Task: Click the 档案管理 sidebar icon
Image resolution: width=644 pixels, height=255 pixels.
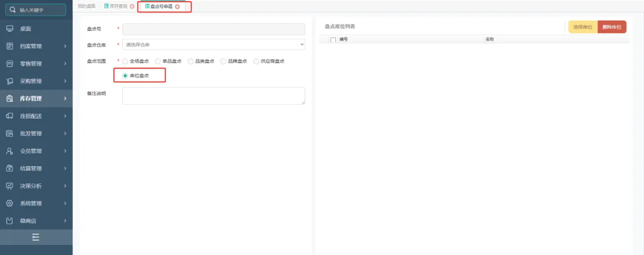Action: pyautogui.click(x=10, y=46)
